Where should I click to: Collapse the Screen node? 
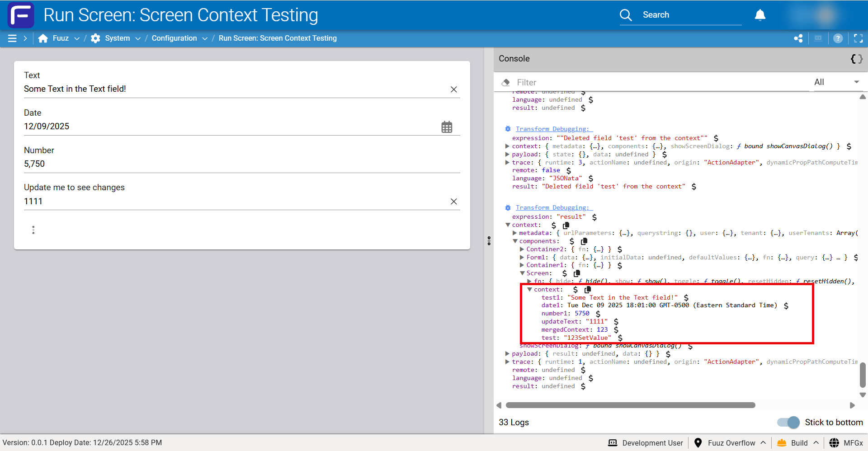[x=522, y=273]
